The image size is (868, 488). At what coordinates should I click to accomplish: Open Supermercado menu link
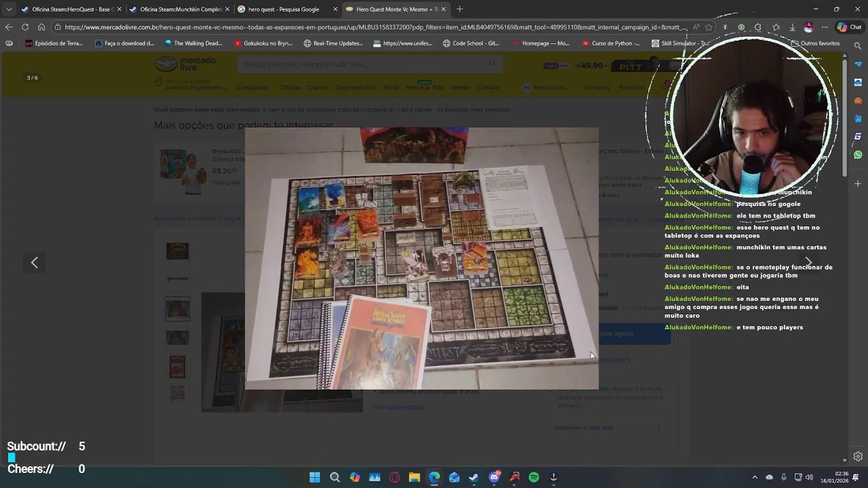pyautogui.click(x=356, y=87)
